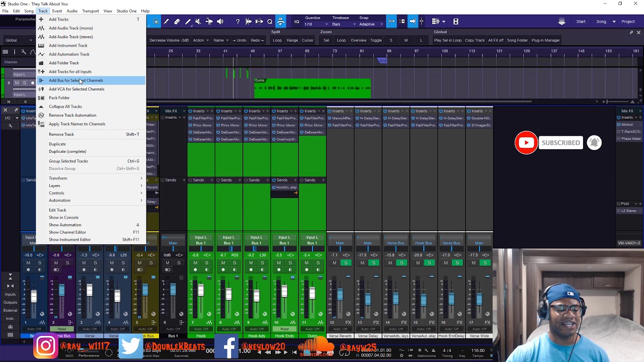
Task: Click the Decrease Volume -3dB button
Action: [169, 40]
